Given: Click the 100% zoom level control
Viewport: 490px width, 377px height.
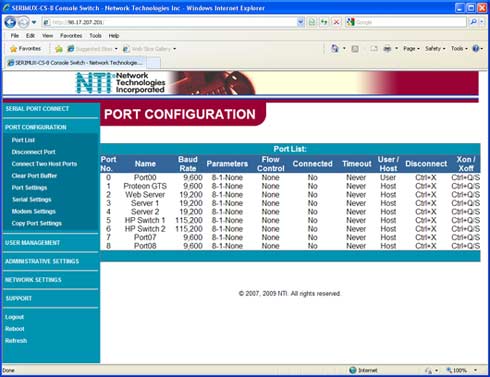Looking at the screenshot, I should 461,370.
